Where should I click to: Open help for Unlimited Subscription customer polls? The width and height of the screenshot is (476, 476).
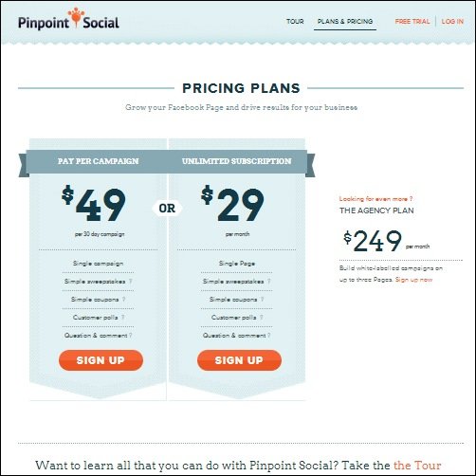(x=261, y=318)
